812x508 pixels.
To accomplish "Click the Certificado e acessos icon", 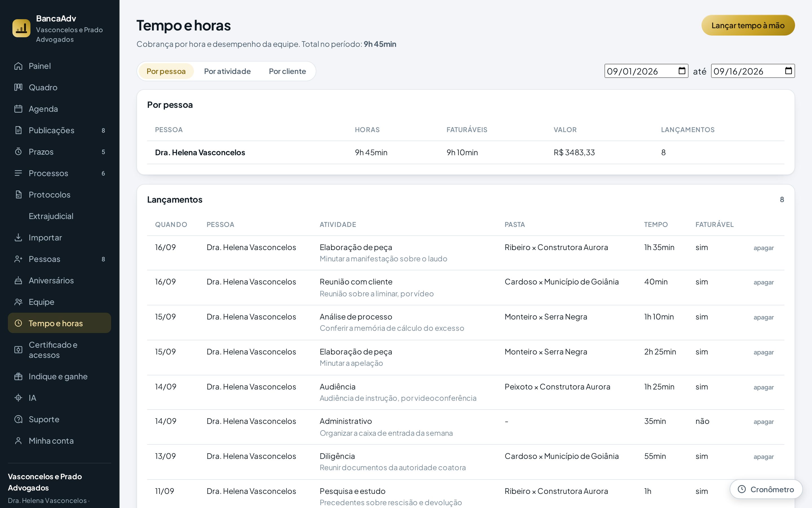I will point(18,350).
